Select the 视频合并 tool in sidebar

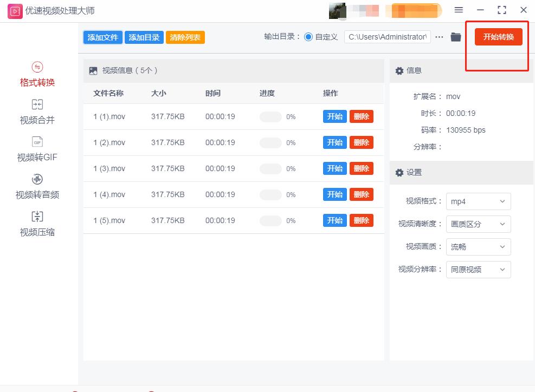36,112
